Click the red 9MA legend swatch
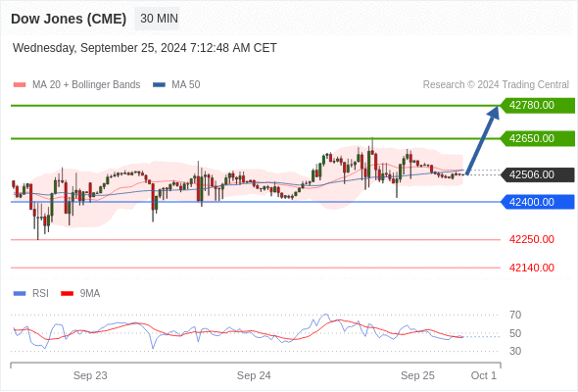Viewport: 578px width, 392px height. click(x=67, y=294)
